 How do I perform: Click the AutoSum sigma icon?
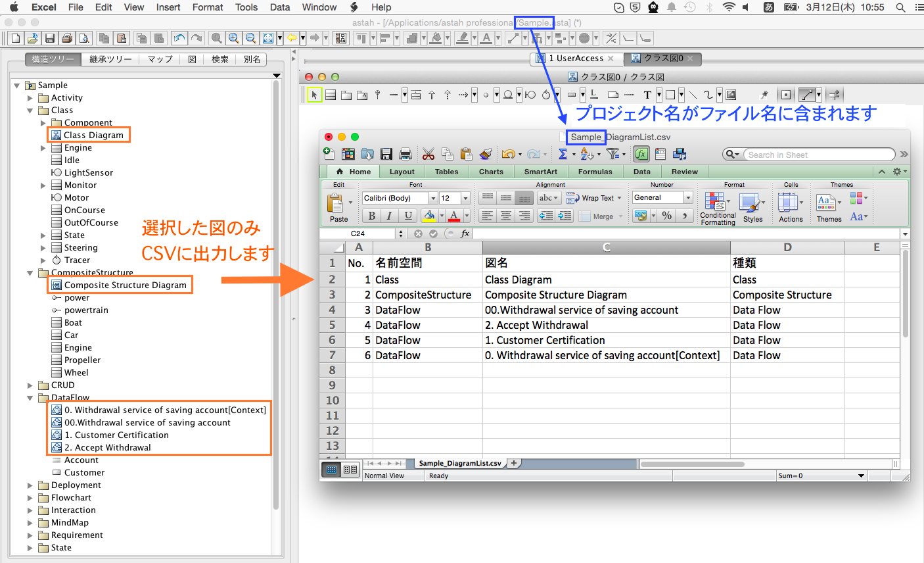563,154
